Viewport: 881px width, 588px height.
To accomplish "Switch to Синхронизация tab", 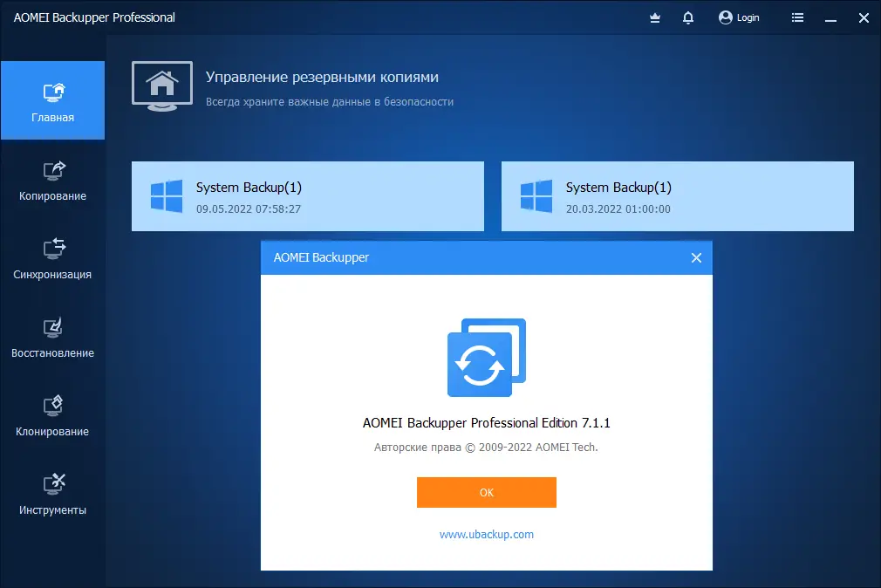I will [53, 258].
